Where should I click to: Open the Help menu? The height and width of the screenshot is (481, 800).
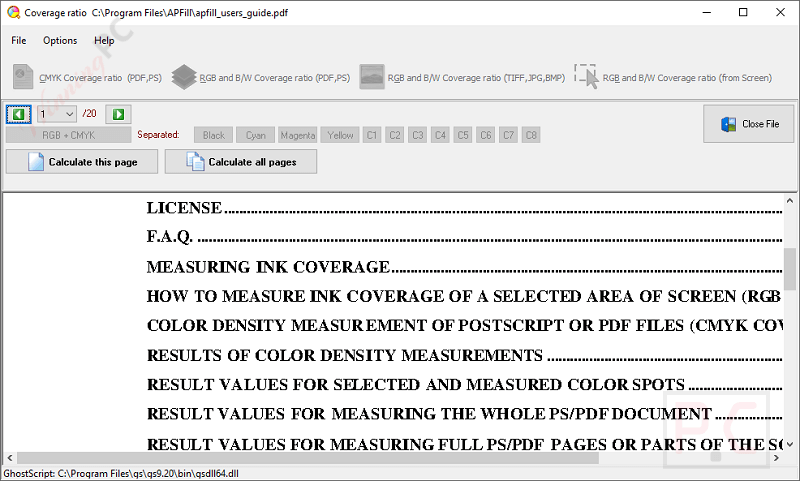point(104,40)
